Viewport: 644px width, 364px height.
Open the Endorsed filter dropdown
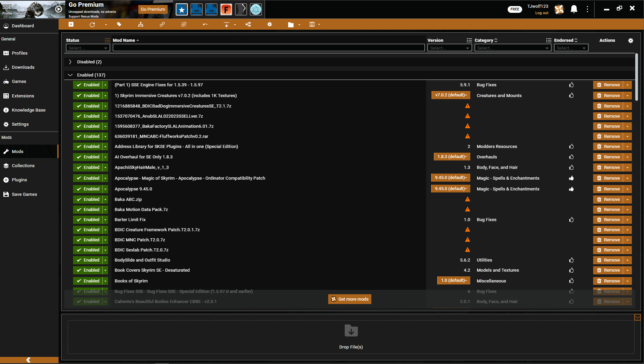click(x=571, y=48)
